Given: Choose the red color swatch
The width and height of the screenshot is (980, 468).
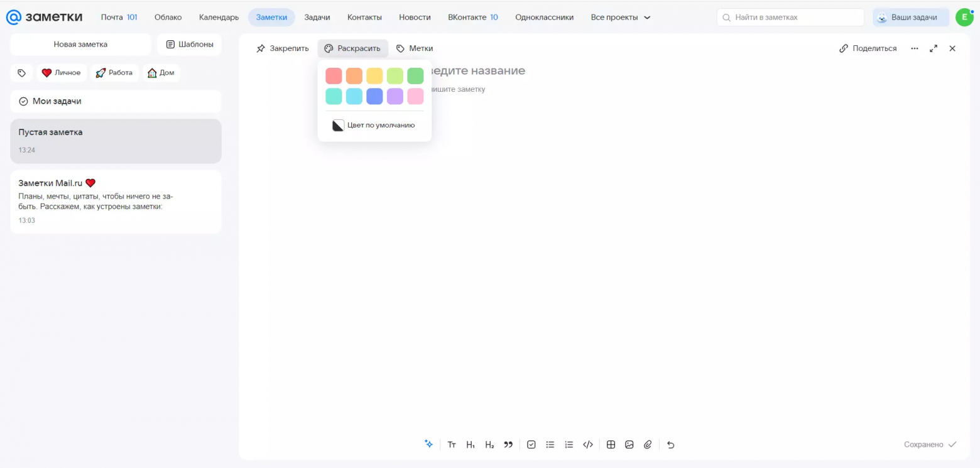Looking at the screenshot, I should [334, 76].
